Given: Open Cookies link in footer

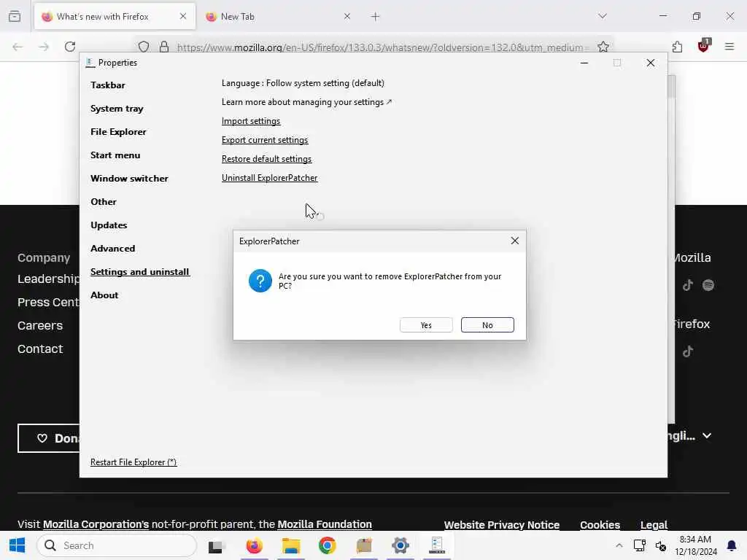Looking at the screenshot, I should 600,525.
